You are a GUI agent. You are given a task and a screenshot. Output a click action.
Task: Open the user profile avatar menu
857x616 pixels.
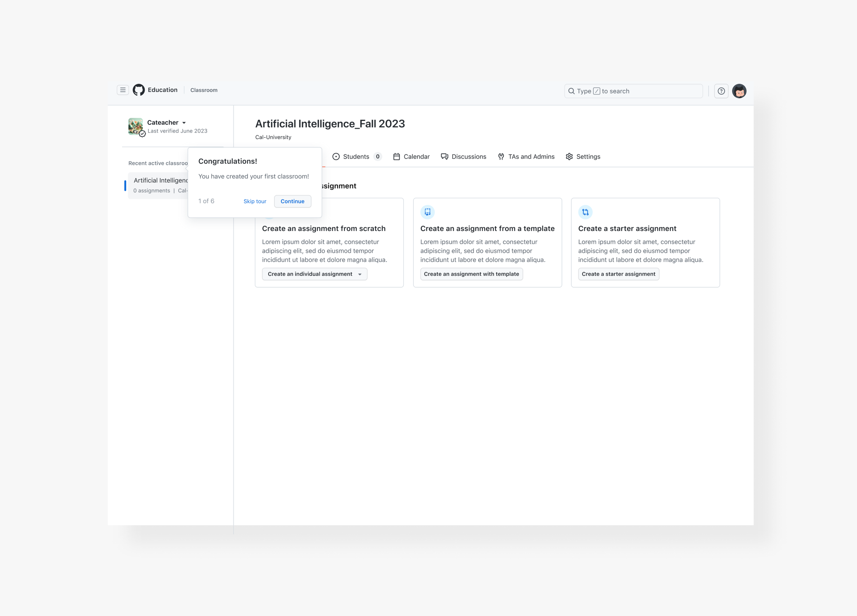coord(739,91)
